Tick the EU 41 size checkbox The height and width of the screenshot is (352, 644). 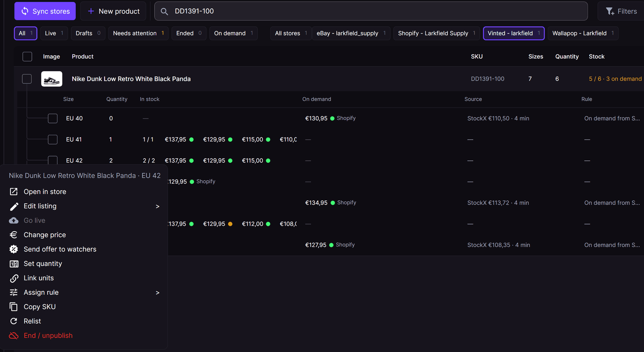click(53, 139)
